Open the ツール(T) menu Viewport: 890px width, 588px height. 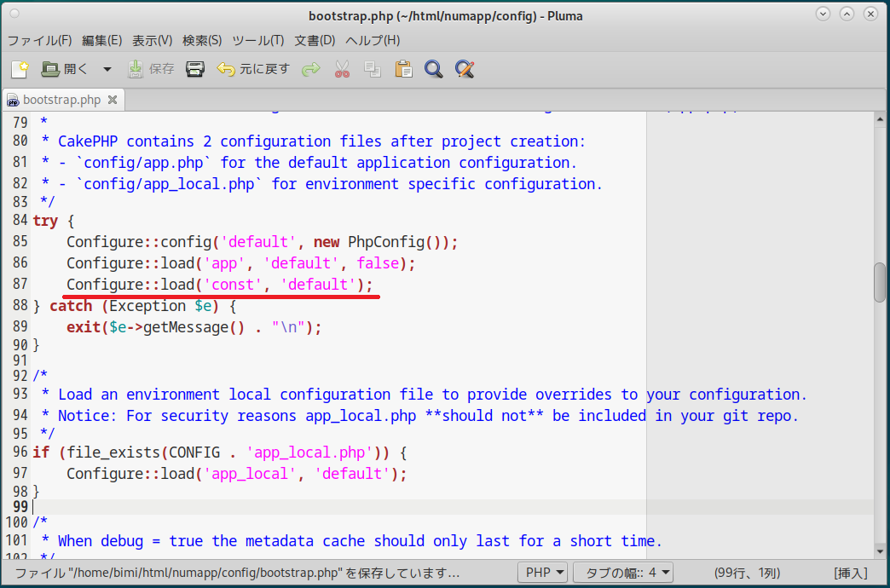point(258,40)
